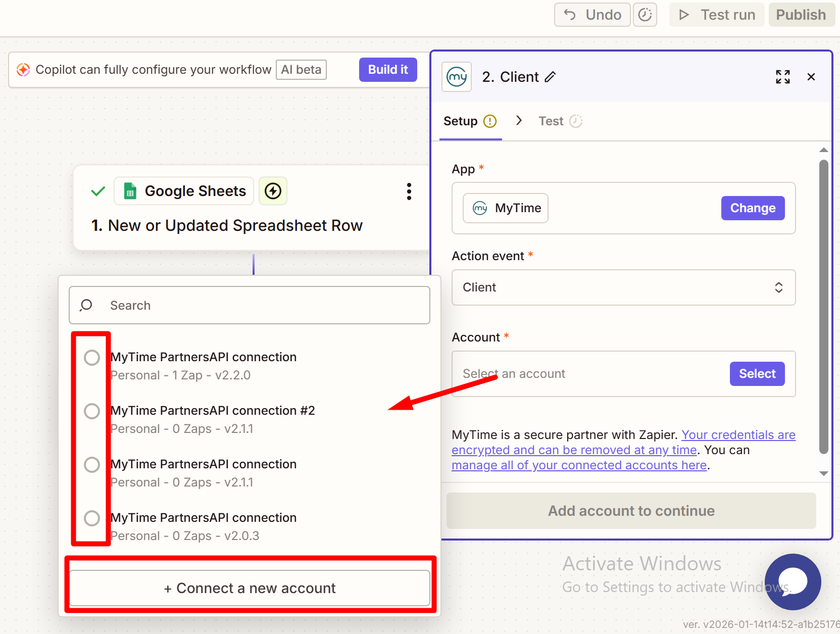Open the Google Sheets step three-dot menu
Image resolution: width=840 pixels, height=634 pixels.
click(409, 191)
